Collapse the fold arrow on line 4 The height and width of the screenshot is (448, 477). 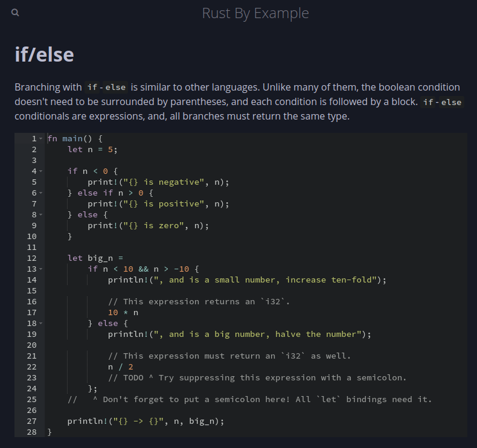coord(41,171)
